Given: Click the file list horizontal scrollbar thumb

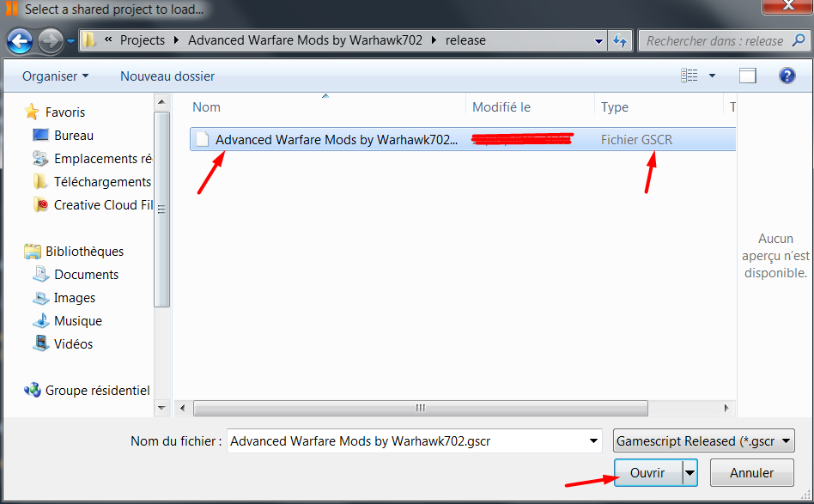Looking at the screenshot, I should (421, 408).
